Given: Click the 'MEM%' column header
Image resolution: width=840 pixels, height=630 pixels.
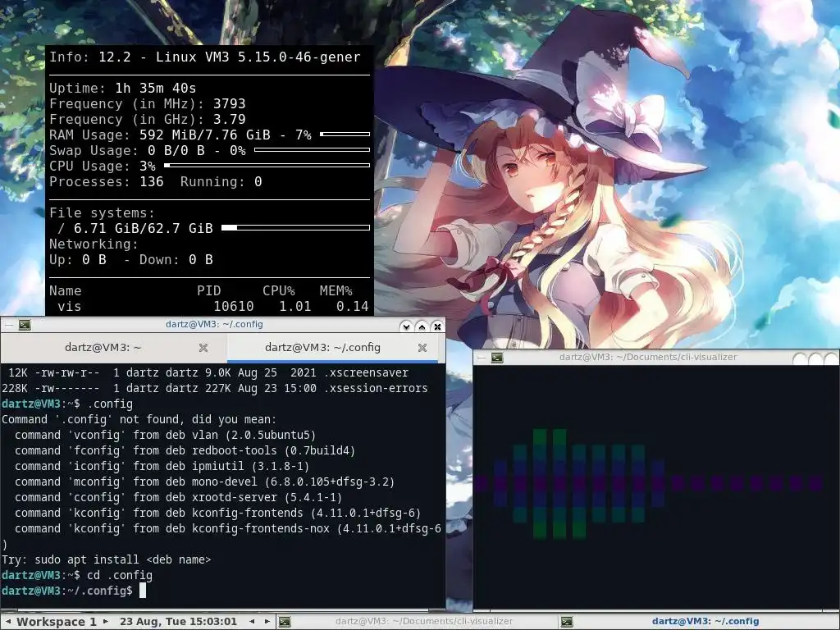Looking at the screenshot, I should point(336,291).
